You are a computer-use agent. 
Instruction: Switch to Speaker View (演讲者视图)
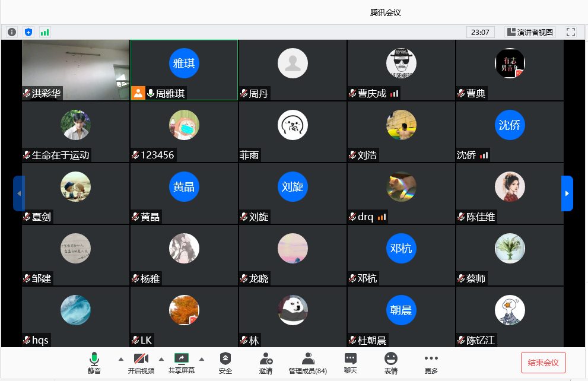[529, 32]
